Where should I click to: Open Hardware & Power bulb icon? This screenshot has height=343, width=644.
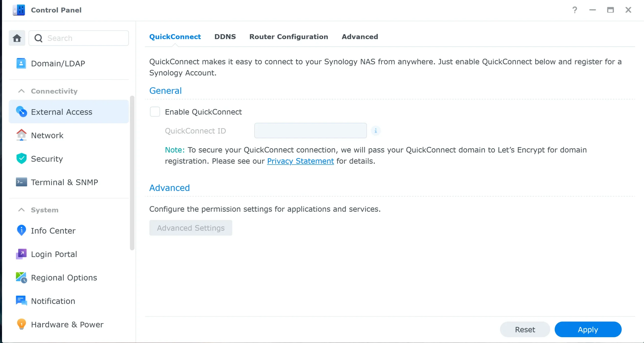click(x=21, y=324)
